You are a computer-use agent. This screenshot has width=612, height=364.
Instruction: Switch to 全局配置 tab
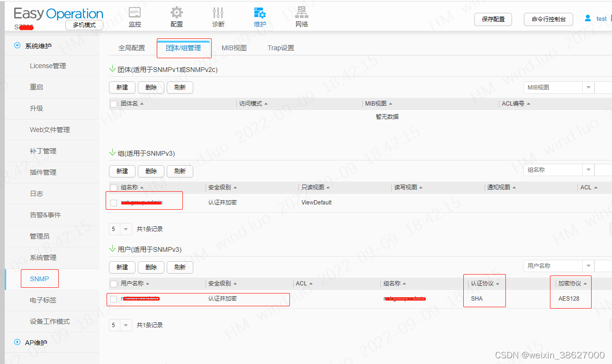click(132, 48)
